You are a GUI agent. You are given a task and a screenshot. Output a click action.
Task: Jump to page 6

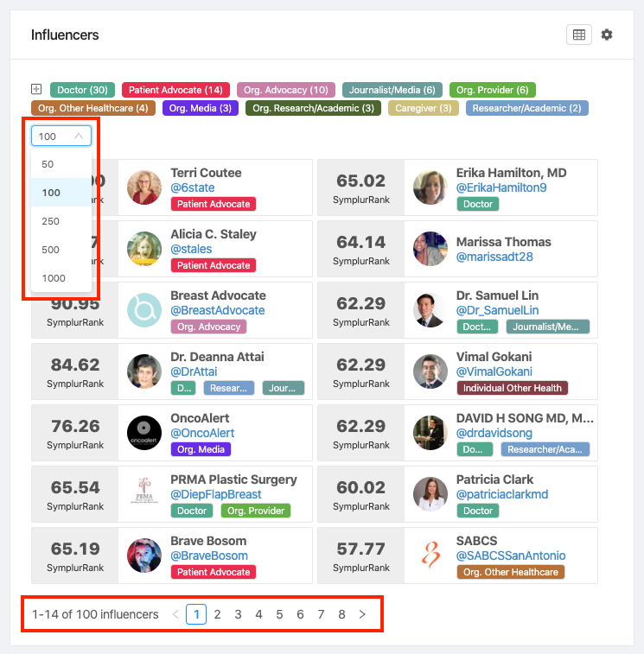click(x=300, y=614)
